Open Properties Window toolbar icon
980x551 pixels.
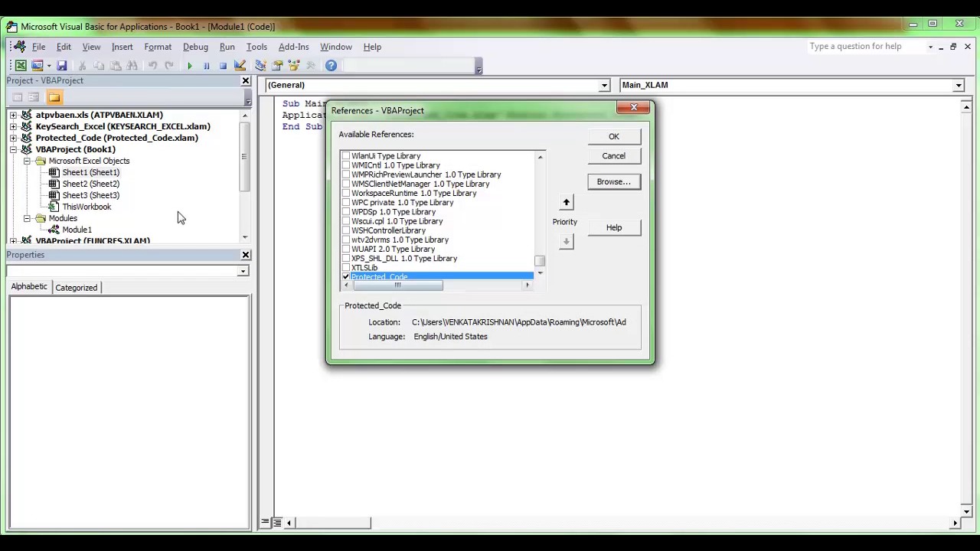(277, 66)
